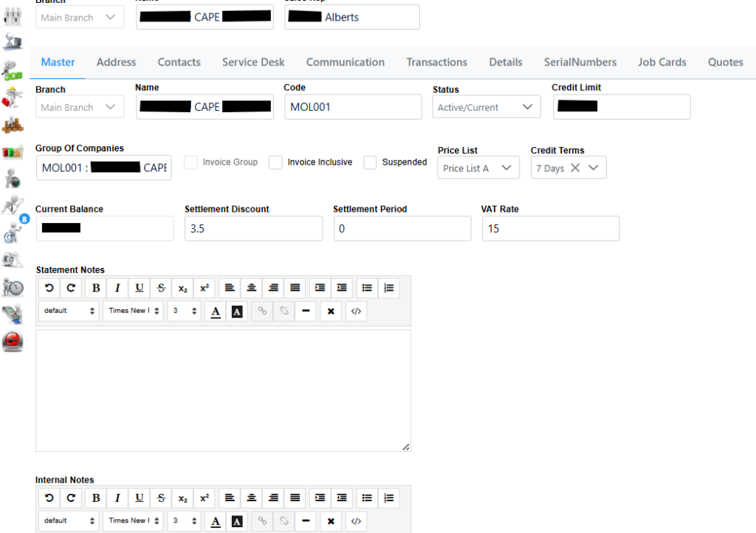Click Bold in Statement Notes toolbar
Image resolution: width=756 pixels, height=533 pixels.
96,288
